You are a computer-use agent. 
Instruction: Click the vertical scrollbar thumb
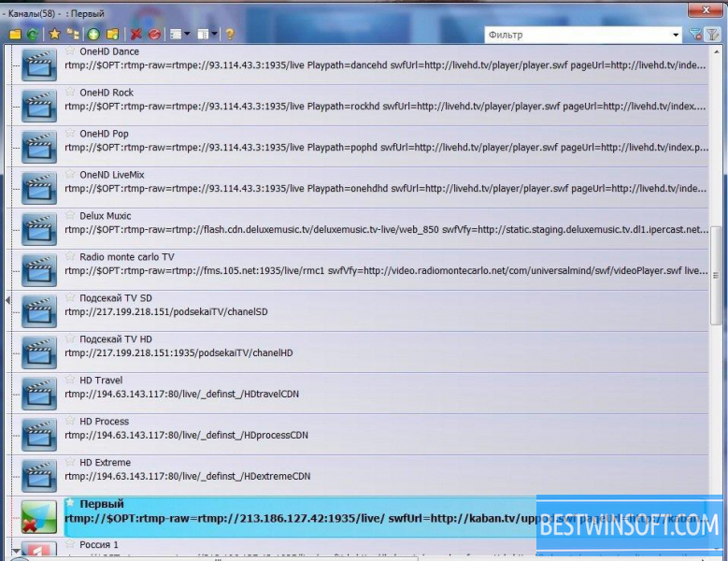tap(716, 278)
